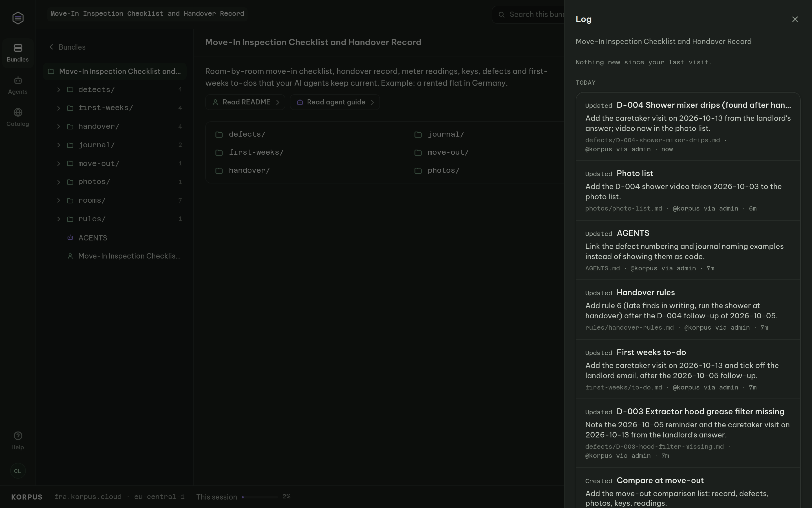Click fra.korpus.cloud in status bar
This screenshot has width=812, height=508.
point(88,497)
